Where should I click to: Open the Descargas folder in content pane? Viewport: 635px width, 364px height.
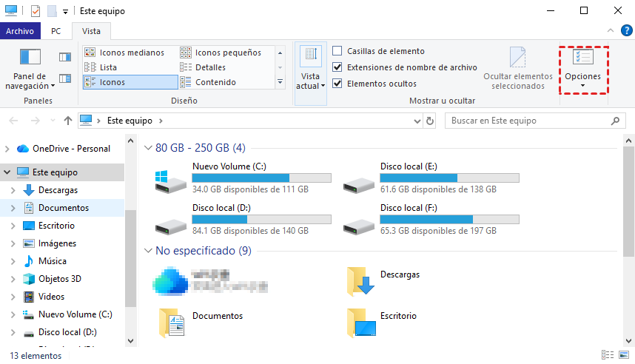click(360, 280)
